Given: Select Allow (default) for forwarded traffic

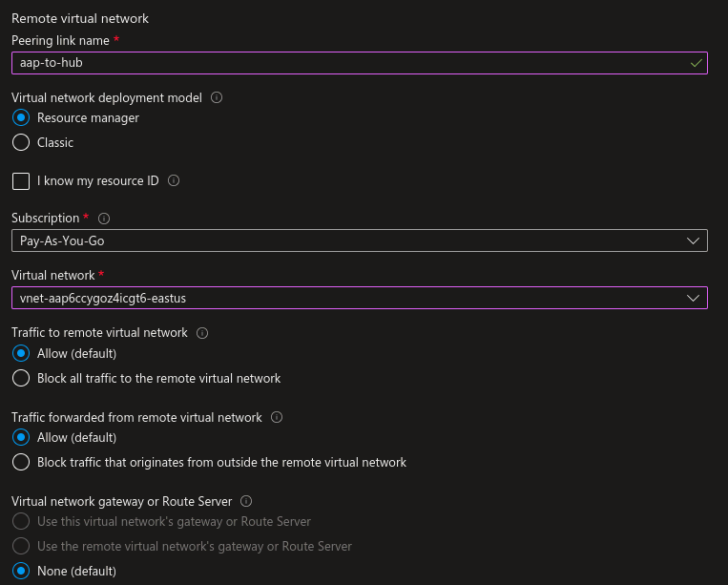Looking at the screenshot, I should (21, 438).
